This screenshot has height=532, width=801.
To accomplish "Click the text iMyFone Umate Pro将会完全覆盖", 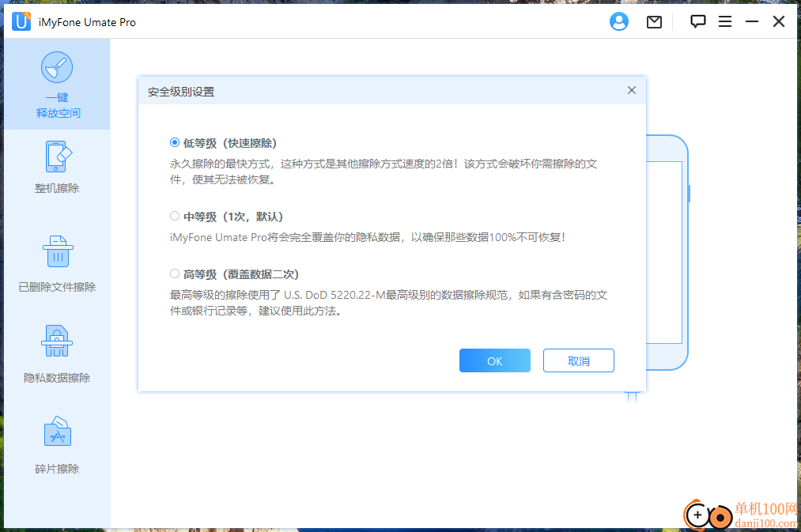I will [x=368, y=237].
